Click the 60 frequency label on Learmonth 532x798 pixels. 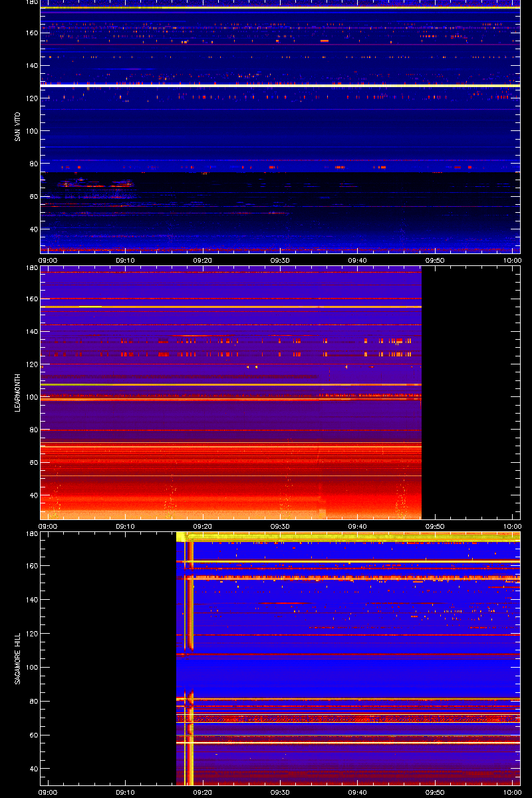pos(33,462)
